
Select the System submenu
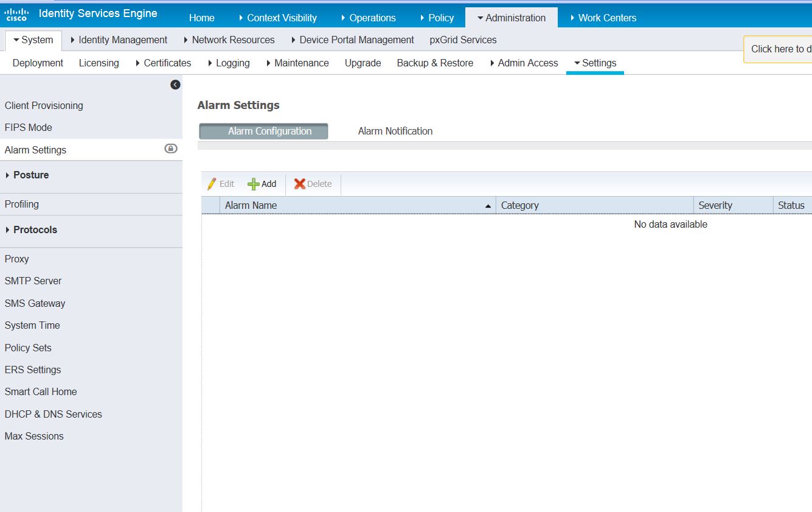click(x=33, y=40)
